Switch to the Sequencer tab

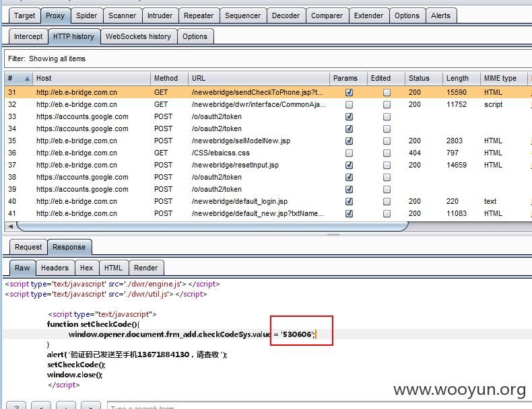[x=242, y=15]
